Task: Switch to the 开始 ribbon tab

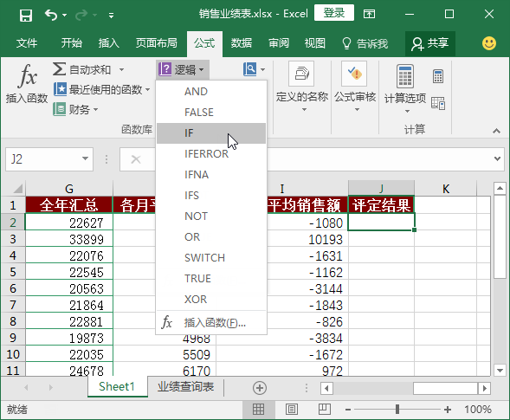Action: pos(72,43)
